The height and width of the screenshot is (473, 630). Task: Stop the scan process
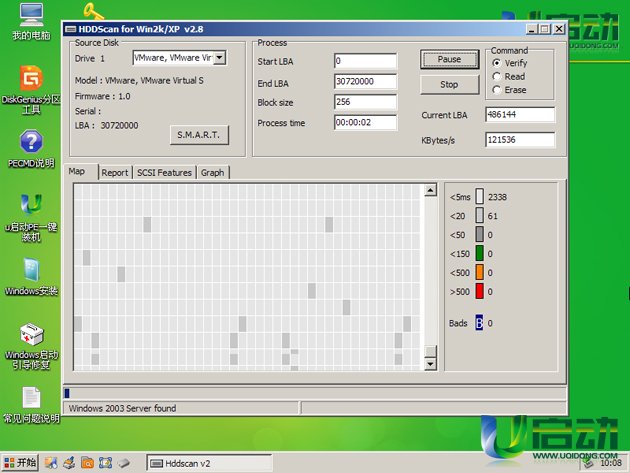tap(450, 84)
